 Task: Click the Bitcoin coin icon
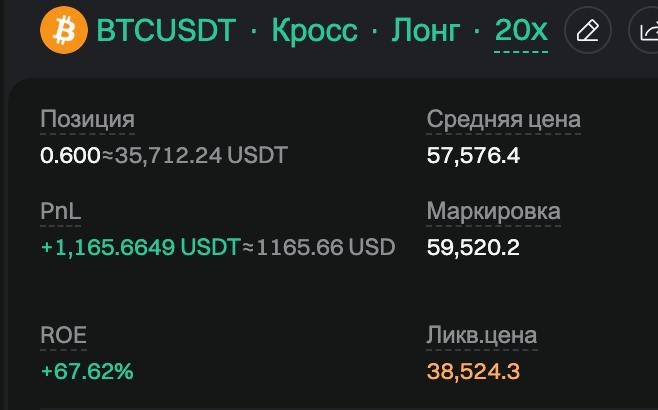tap(64, 31)
